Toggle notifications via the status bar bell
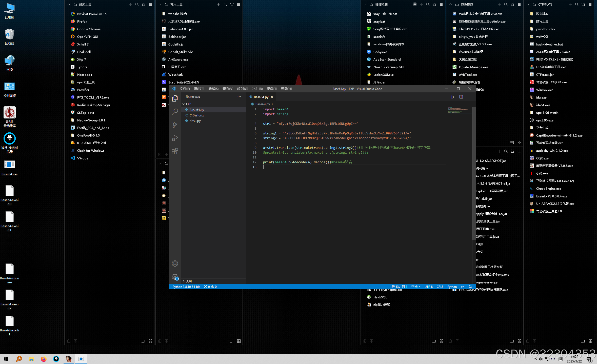Viewport: 597px width, 364px height. pos(470,287)
